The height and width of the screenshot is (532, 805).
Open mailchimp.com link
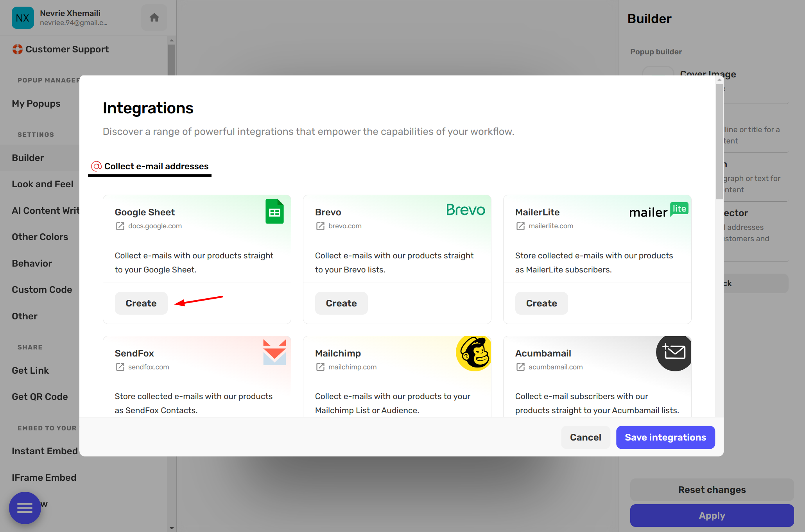(352, 367)
